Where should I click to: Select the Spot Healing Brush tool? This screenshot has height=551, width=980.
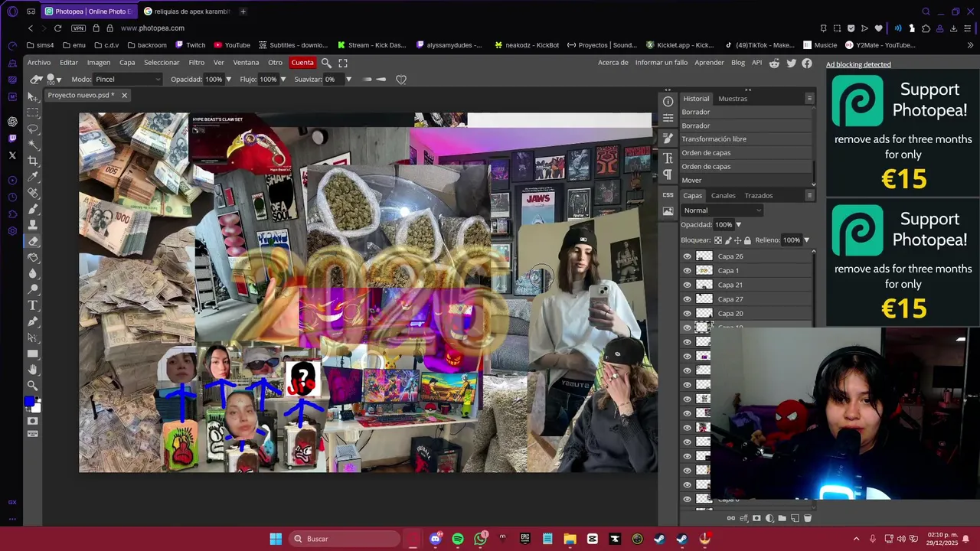coord(33,193)
